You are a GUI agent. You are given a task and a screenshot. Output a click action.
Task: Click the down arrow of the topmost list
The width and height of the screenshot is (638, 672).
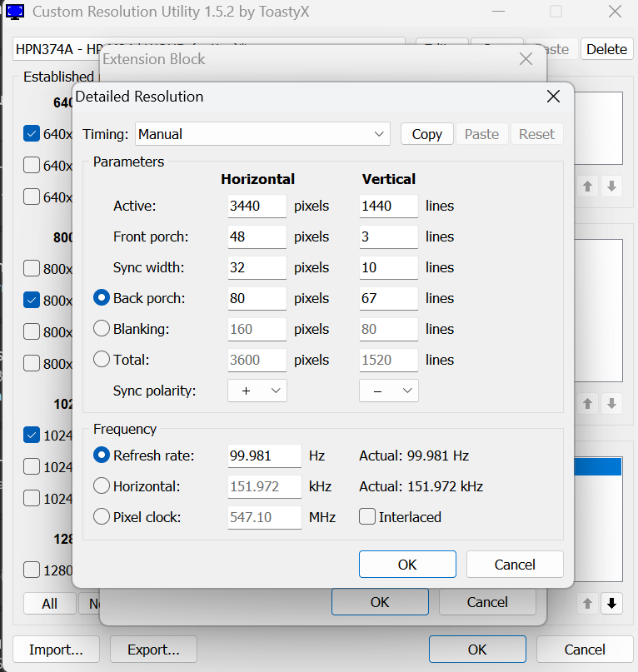[611, 187]
